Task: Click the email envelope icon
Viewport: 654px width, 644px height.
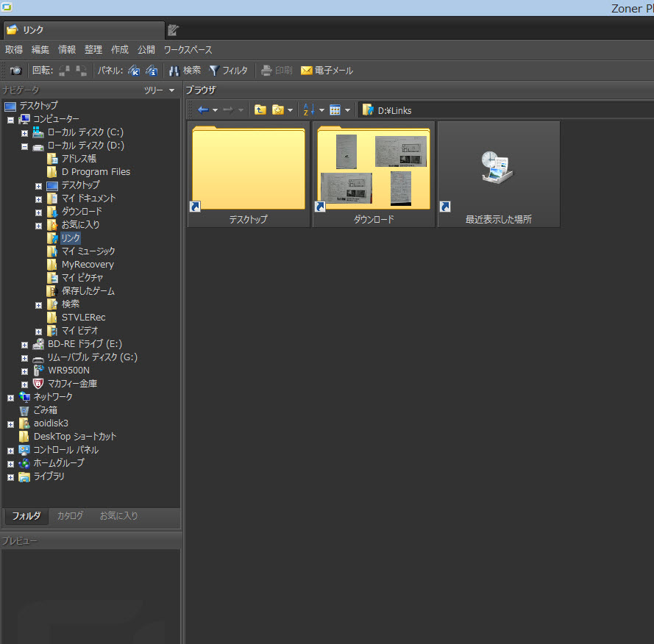Action: 307,71
